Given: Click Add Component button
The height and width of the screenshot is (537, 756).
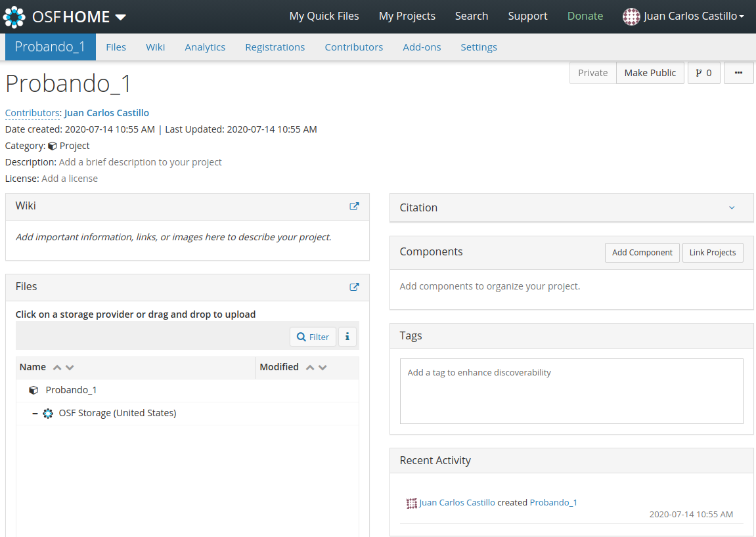Looking at the screenshot, I should 642,253.
